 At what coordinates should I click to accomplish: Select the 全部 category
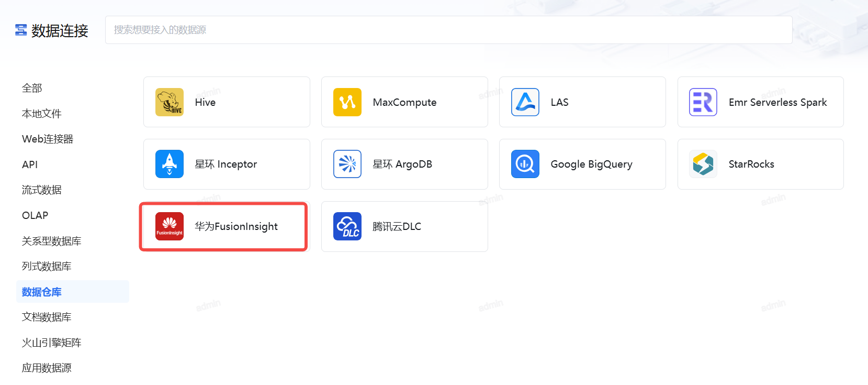coord(32,88)
